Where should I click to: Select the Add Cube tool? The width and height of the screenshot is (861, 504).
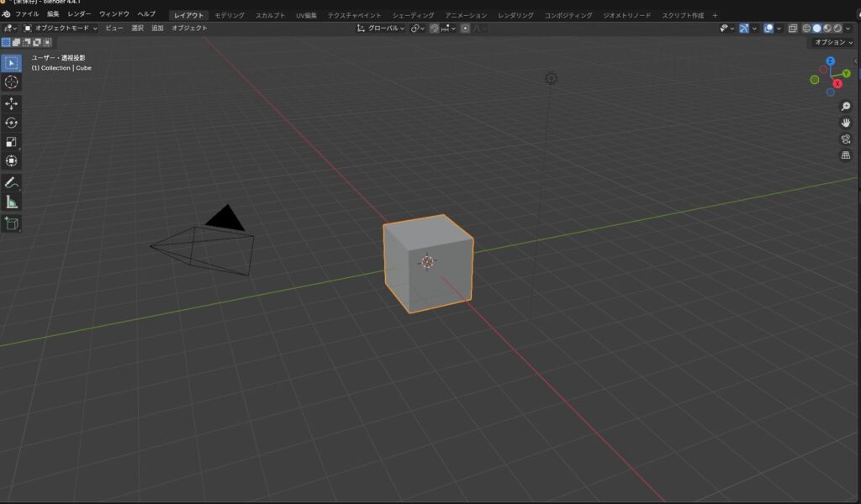coord(12,223)
